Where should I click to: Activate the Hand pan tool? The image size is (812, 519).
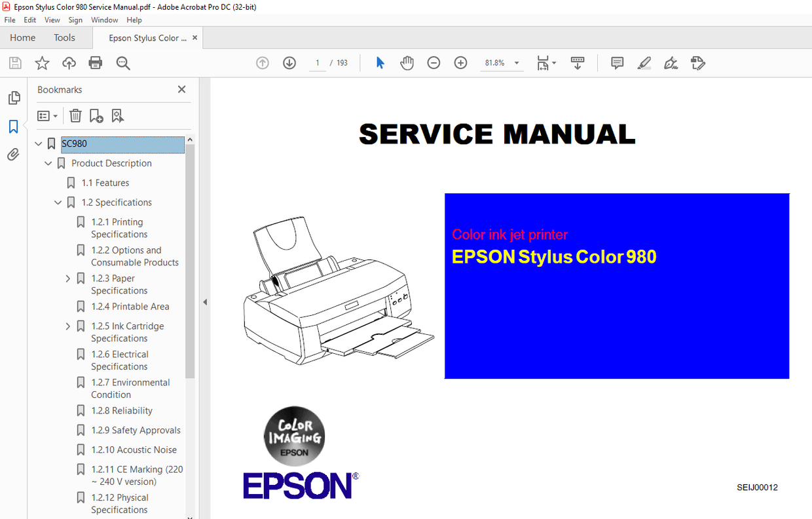click(407, 63)
